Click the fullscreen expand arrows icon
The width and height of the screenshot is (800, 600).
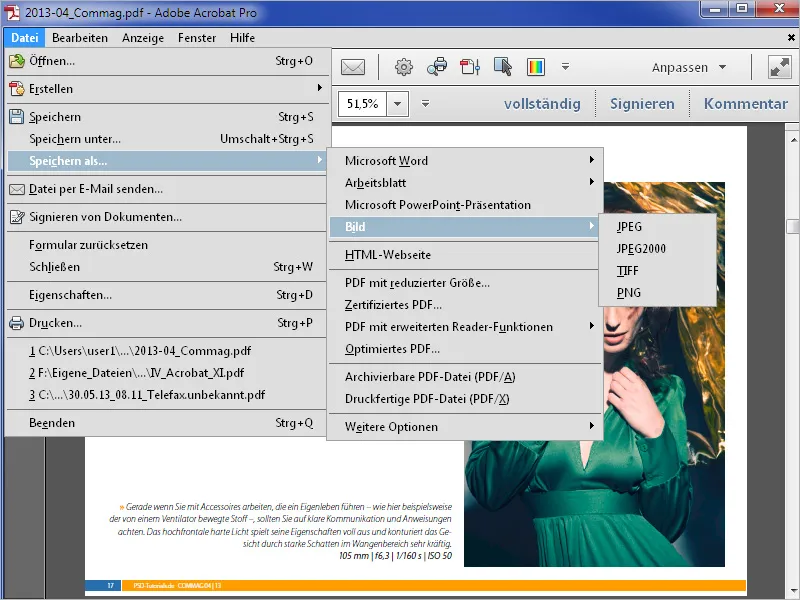(x=780, y=67)
